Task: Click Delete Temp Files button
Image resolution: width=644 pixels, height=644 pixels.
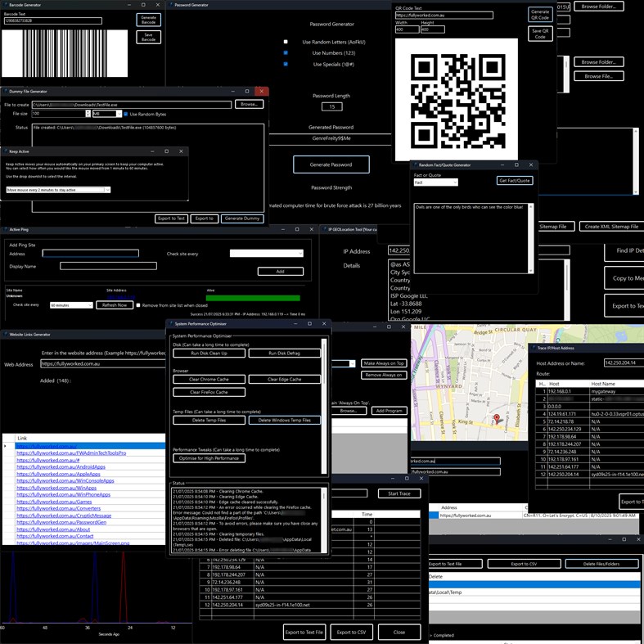Action: tap(209, 420)
